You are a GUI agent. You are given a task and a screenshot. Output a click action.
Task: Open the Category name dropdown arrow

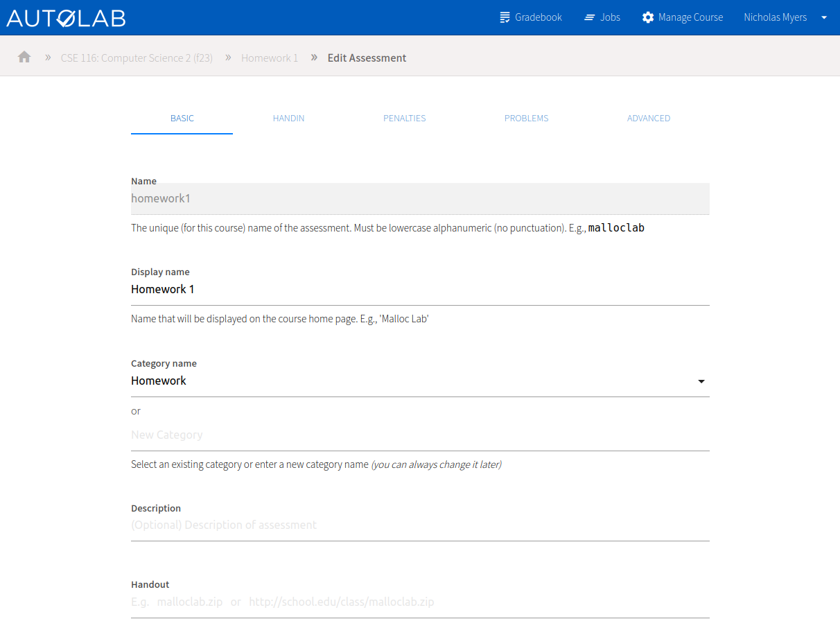(x=701, y=381)
